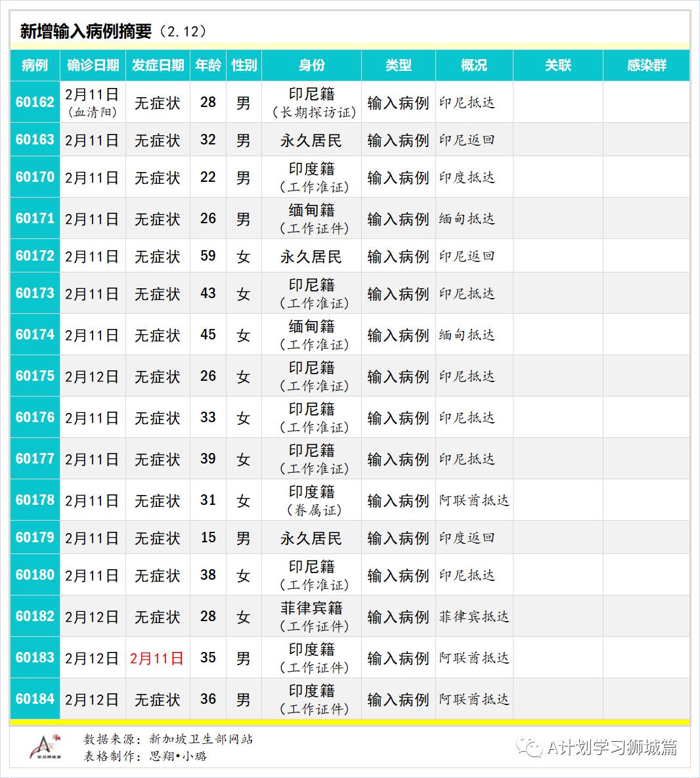
Task: Click 新加坡卫生部网站 data source text
Action: pos(202,739)
